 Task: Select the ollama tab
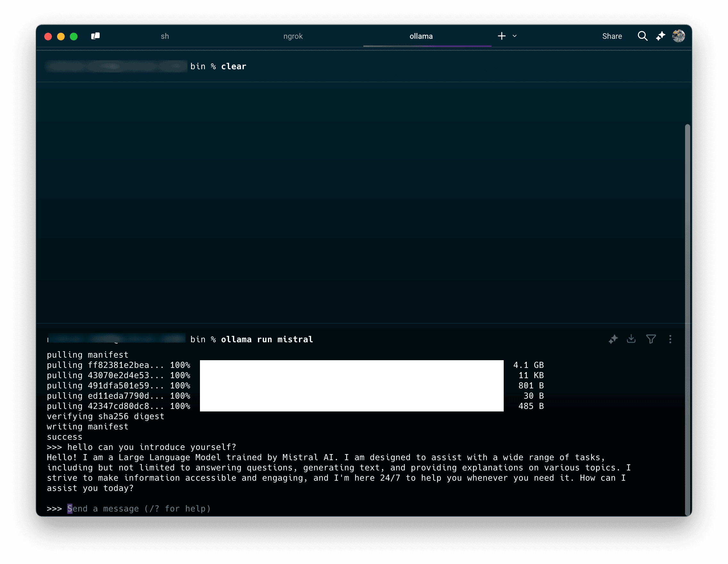tap(421, 36)
